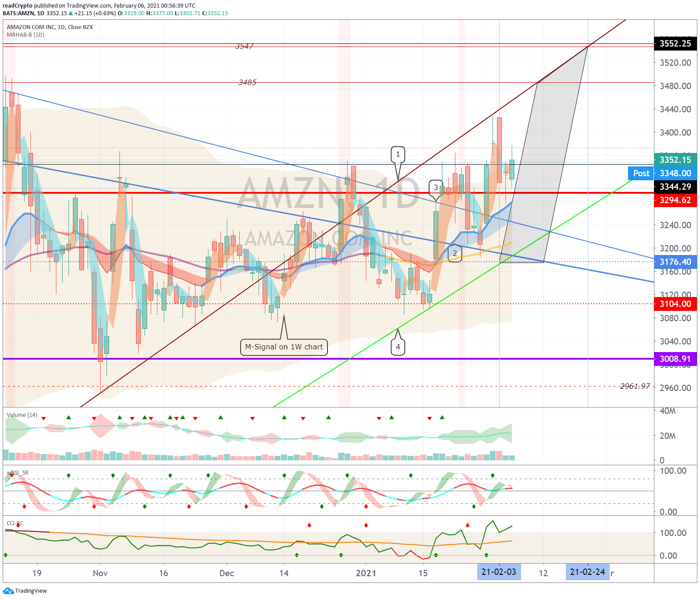
Task: Click callout label 4 on the chart
Action: [398, 347]
